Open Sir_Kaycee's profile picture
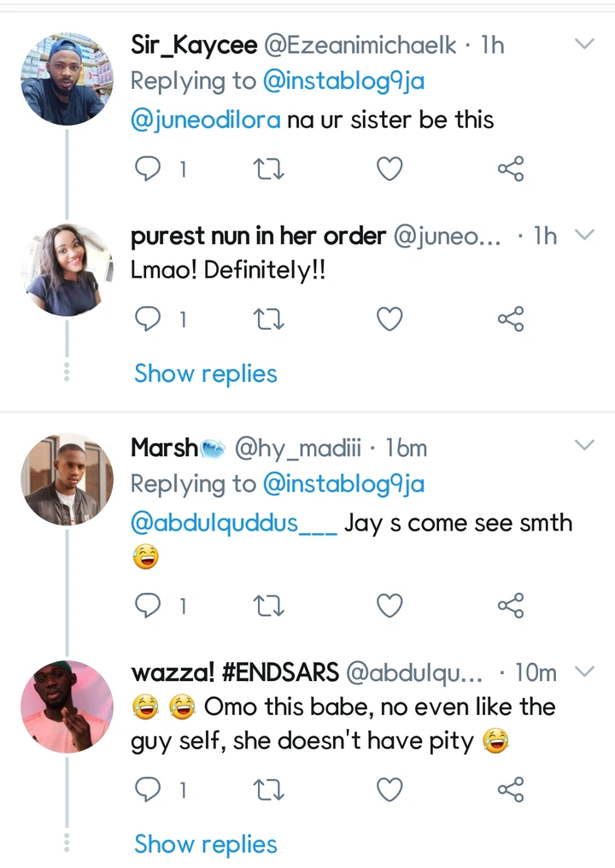Image resolution: width=615 pixels, height=868 pixels. pyautogui.click(x=67, y=79)
